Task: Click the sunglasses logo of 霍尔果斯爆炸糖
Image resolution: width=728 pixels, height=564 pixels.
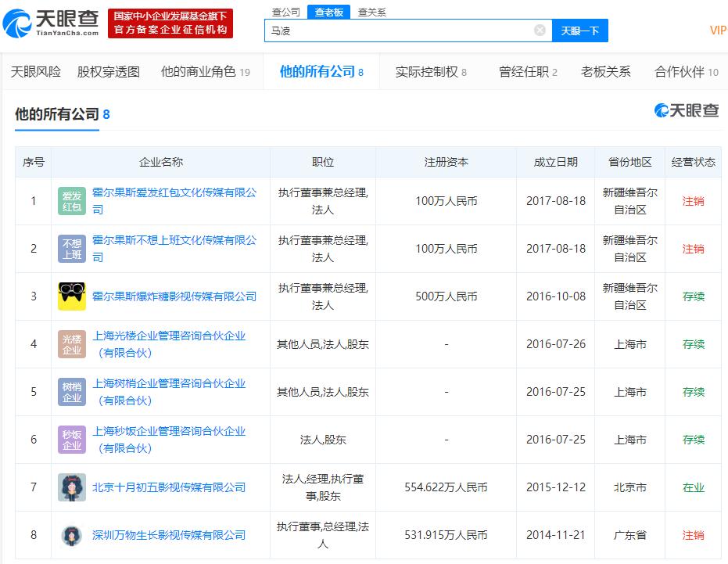Action: point(71,296)
